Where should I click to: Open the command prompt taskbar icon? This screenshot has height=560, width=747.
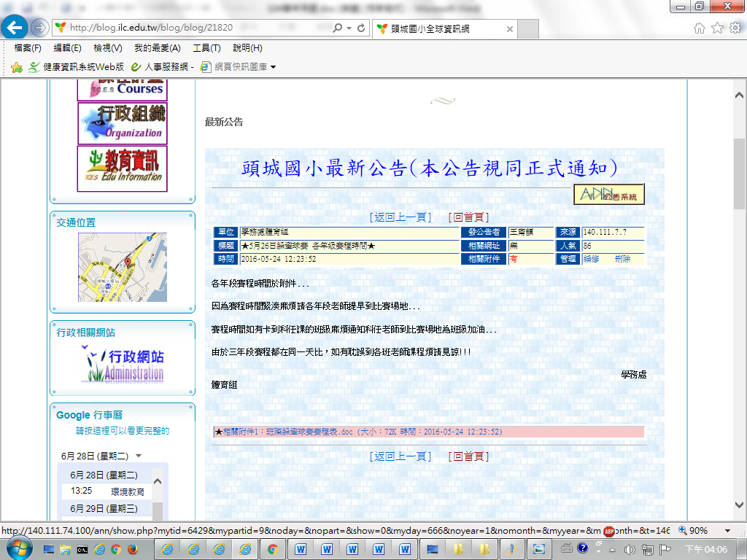[82, 550]
